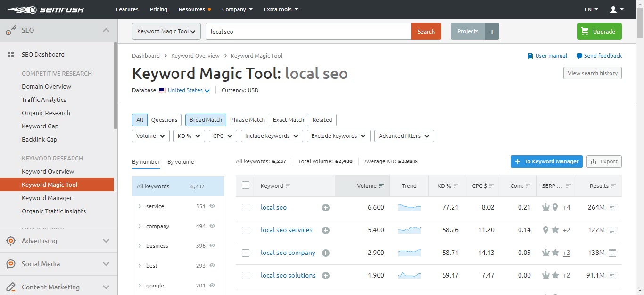Click the SEO Dashboard grid icon
This screenshot has height=295, width=644.
pyautogui.click(x=11, y=55)
